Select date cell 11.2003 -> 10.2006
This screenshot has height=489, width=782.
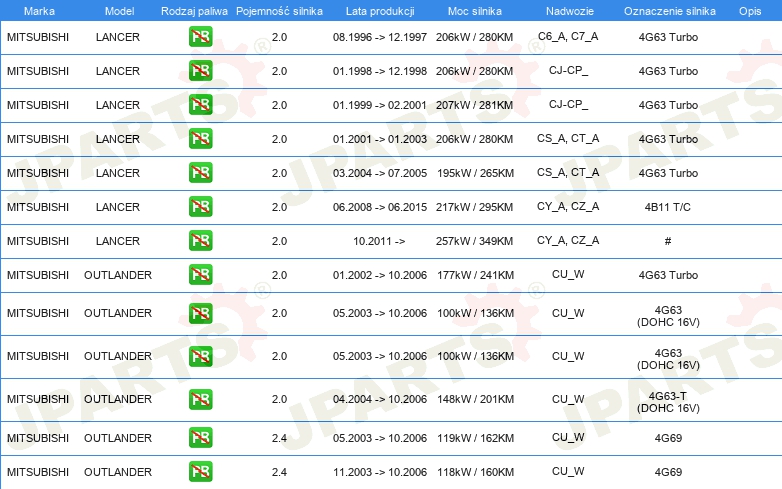pos(380,472)
